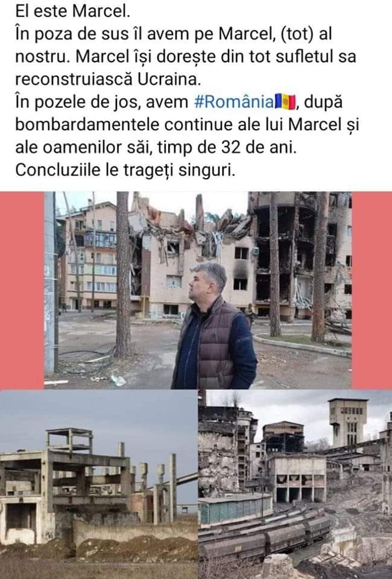Select the left red side panel
Image resolution: width=392 pixels, height=579 pixels.
[x=22, y=290]
